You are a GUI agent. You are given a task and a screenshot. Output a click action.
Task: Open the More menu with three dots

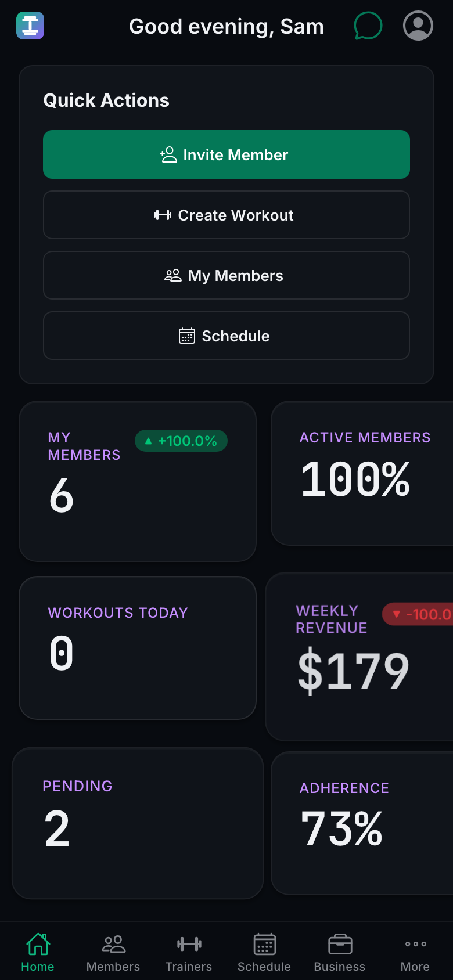415,952
